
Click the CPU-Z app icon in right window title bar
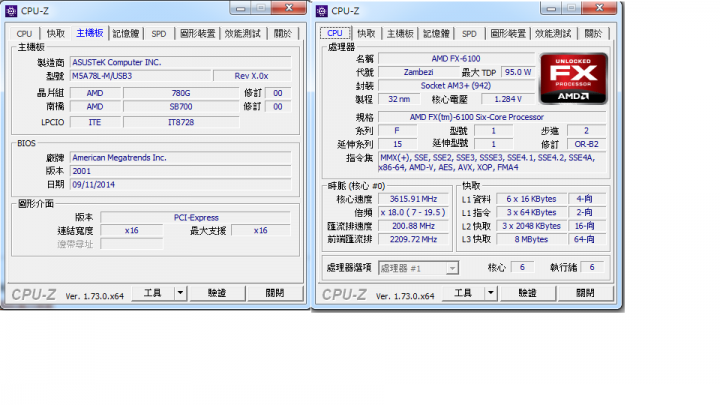pyautogui.click(x=322, y=11)
